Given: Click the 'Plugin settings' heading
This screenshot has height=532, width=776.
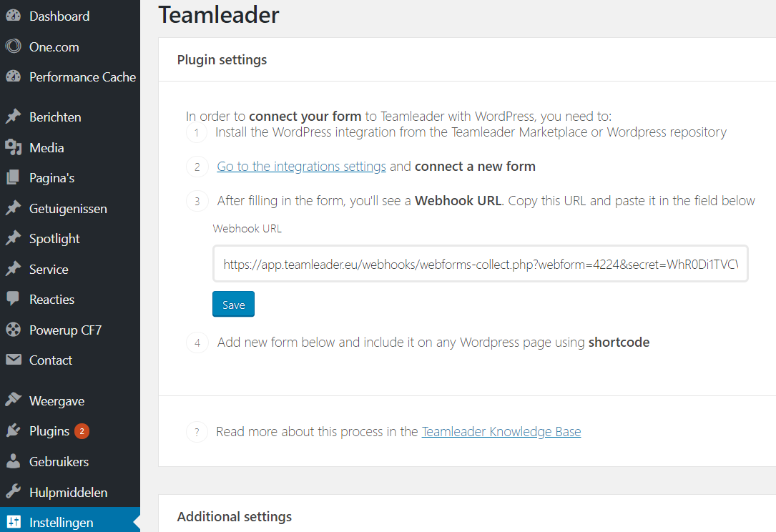Looking at the screenshot, I should (x=222, y=59).
